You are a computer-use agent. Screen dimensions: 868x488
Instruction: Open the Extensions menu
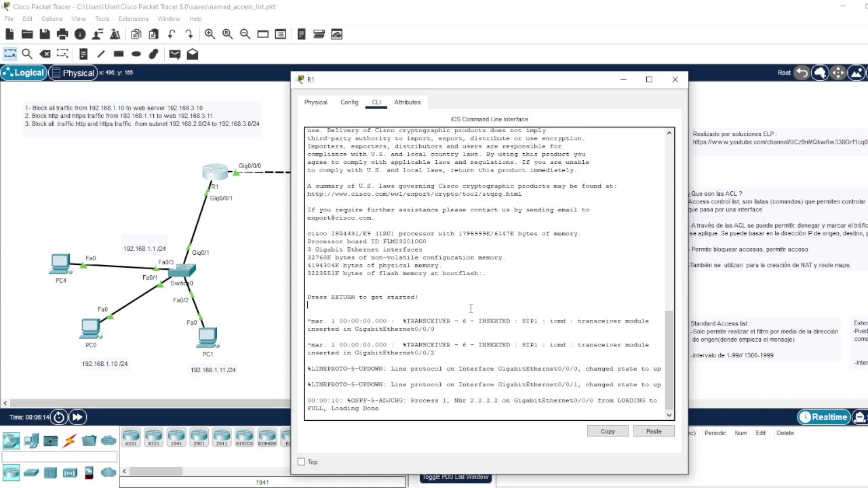click(134, 19)
